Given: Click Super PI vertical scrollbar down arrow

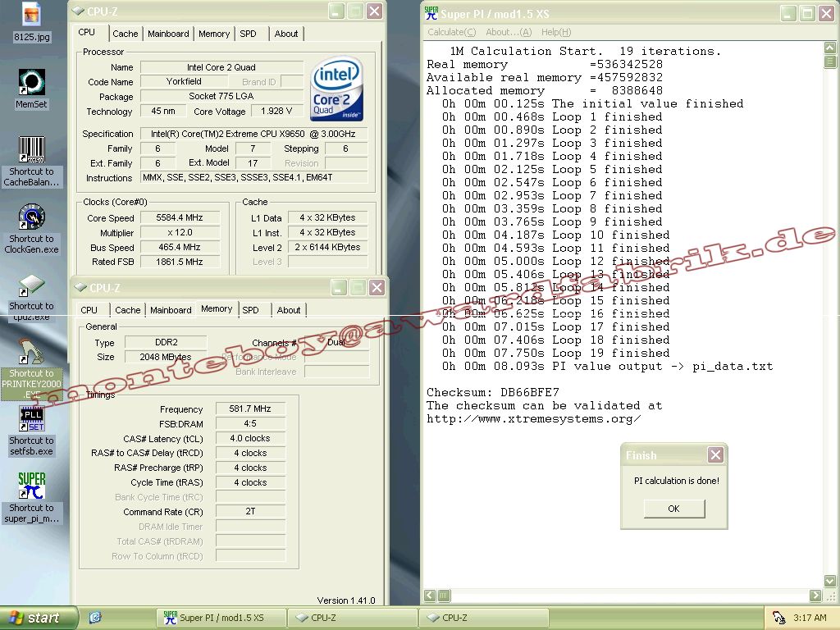Looking at the screenshot, I should click(x=830, y=581).
